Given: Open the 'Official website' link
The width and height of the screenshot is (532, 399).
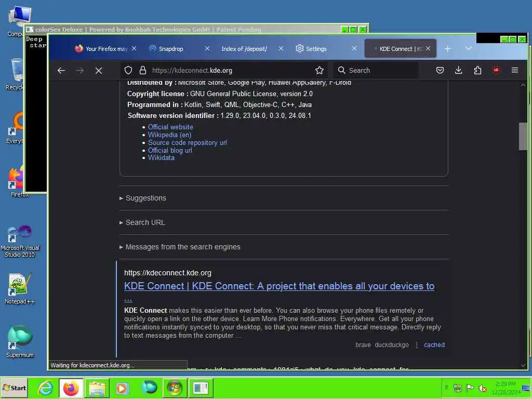Looking at the screenshot, I should [170, 127].
